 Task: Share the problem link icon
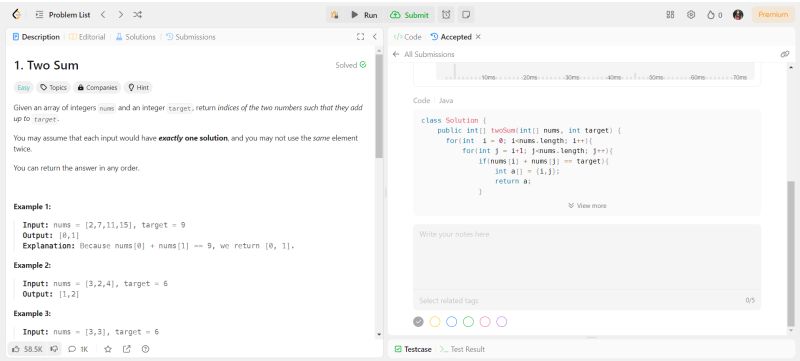point(127,349)
